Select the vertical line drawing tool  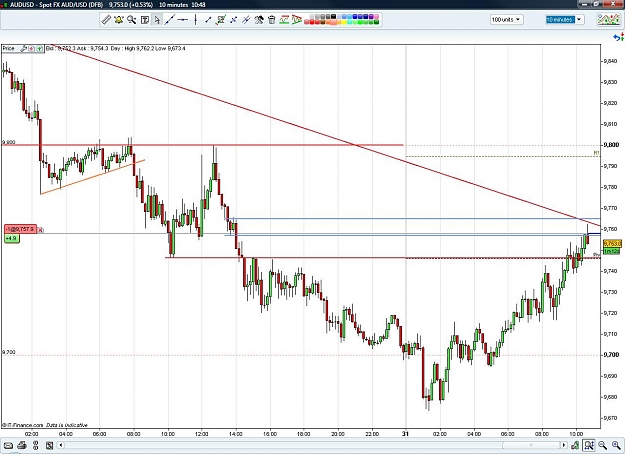click(195, 20)
